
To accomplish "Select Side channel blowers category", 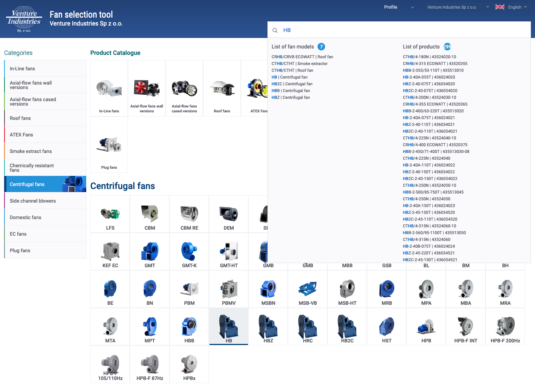I will (x=45, y=201).
